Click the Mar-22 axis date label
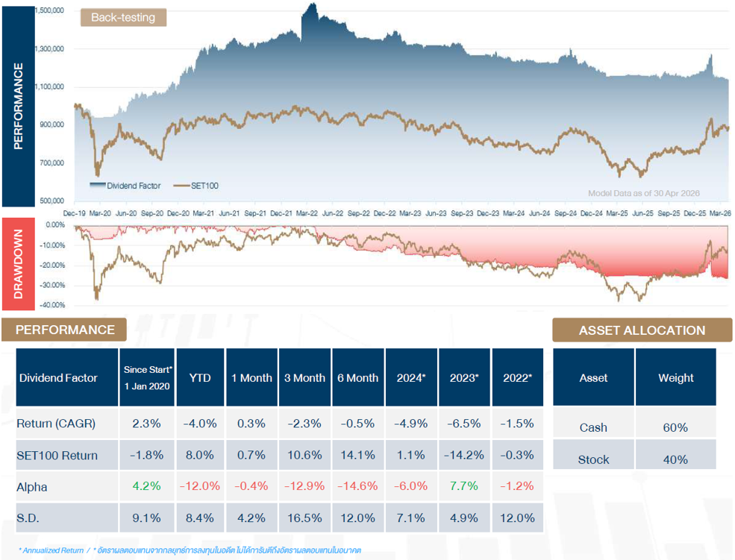 307,213
